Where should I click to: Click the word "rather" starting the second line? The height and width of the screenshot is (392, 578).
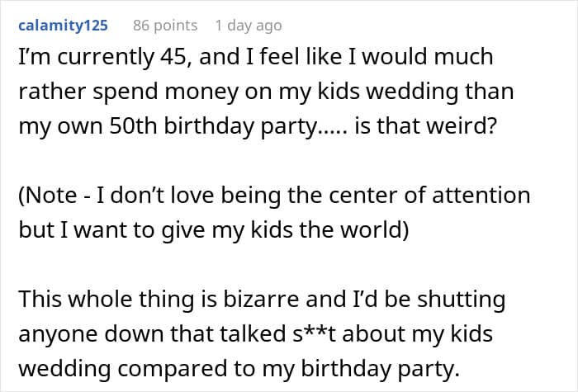coord(48,92)
